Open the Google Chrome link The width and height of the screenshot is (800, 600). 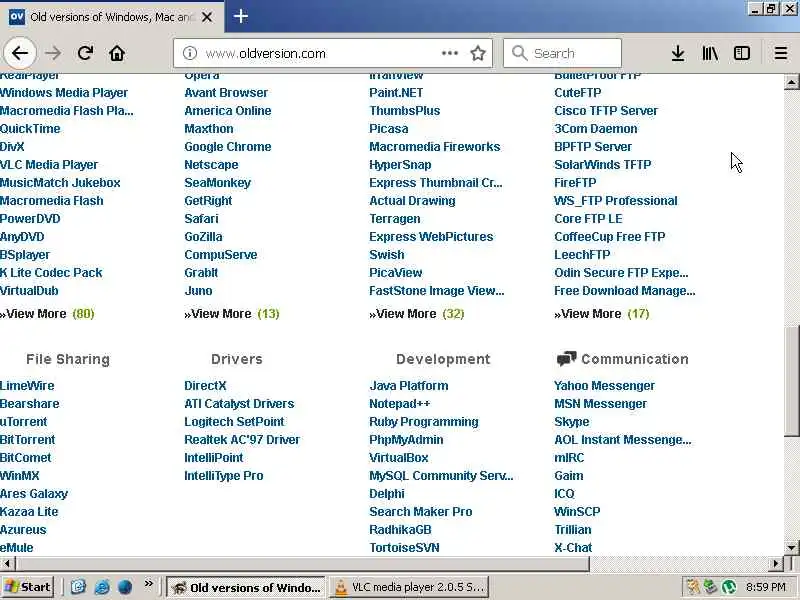coord(228,147)
